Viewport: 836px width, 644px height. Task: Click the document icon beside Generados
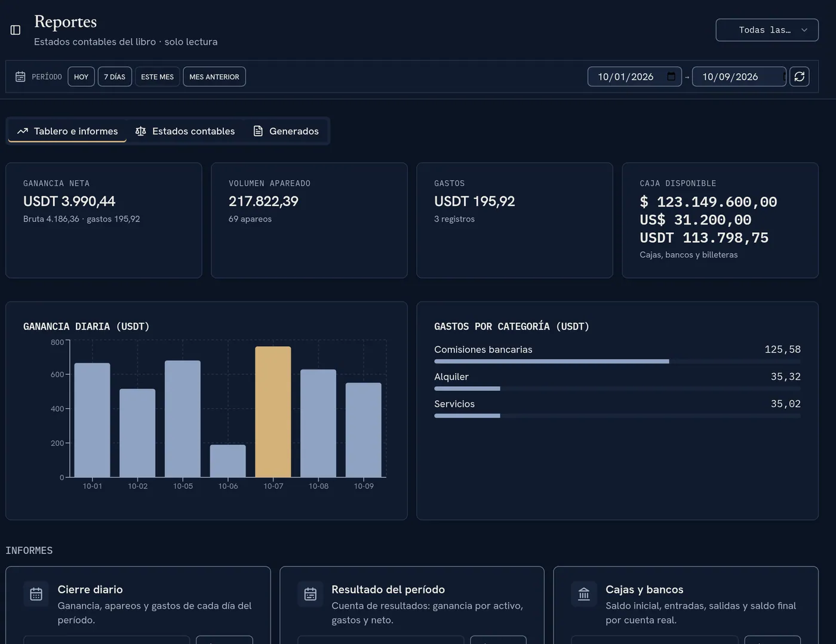[x=258, y=131]
